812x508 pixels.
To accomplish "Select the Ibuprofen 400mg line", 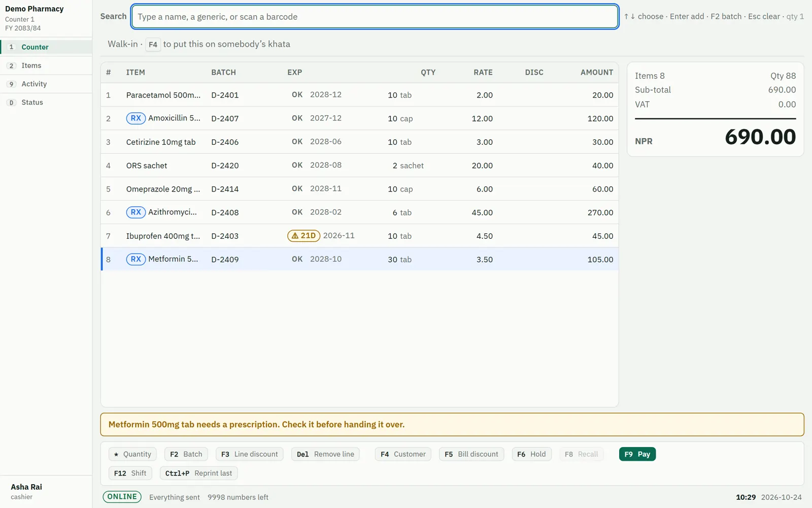I will point(359,236).
